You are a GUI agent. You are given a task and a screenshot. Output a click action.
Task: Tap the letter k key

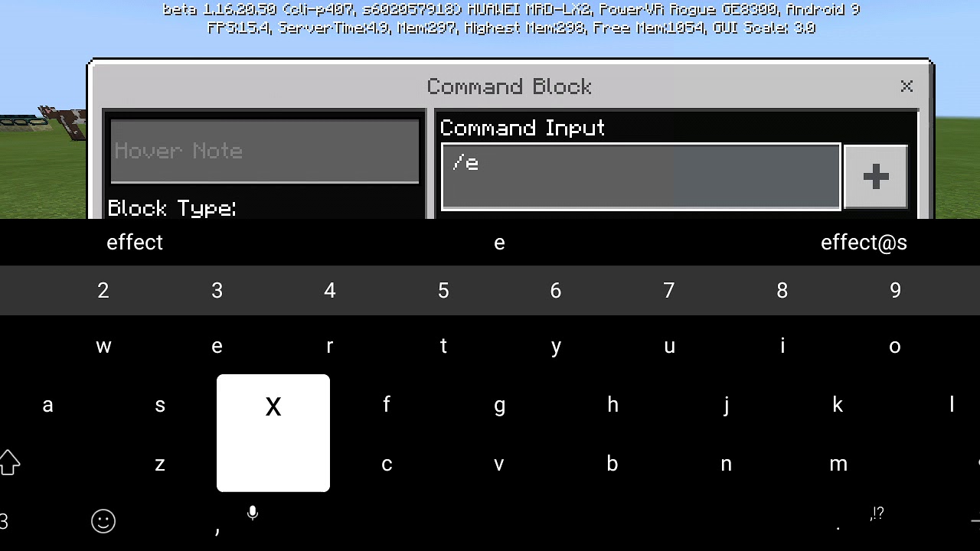pos(838,405)
